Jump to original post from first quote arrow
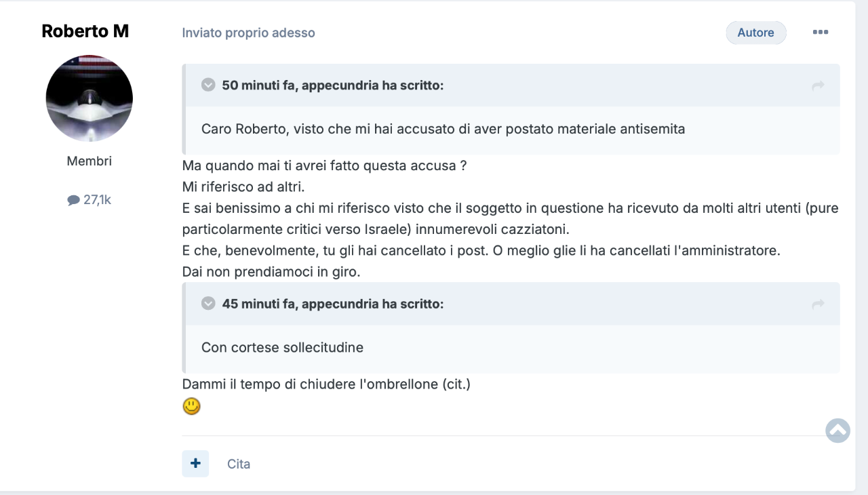The image size is (868, 495). pyautogui.click(x=818, y=85)
